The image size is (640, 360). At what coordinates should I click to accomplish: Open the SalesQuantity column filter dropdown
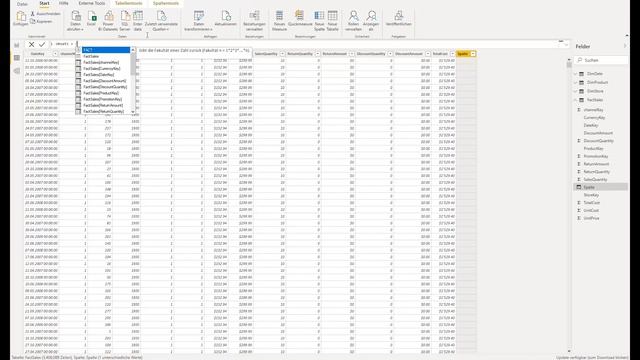(x=282, y=54)
